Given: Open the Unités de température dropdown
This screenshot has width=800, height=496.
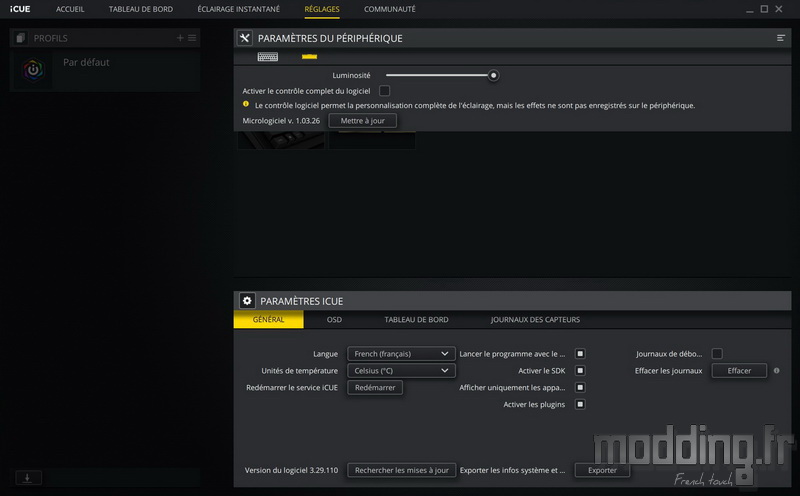Looking at the screenshot, I should point(401,370).
